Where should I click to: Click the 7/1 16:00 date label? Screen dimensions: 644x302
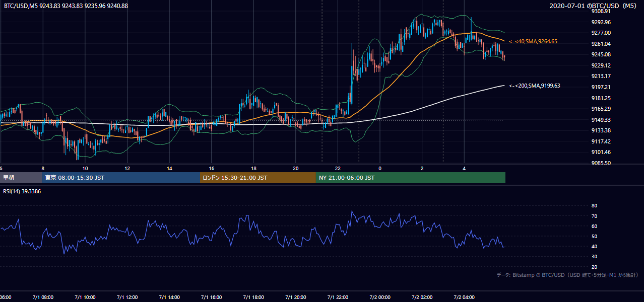point(212,297)
